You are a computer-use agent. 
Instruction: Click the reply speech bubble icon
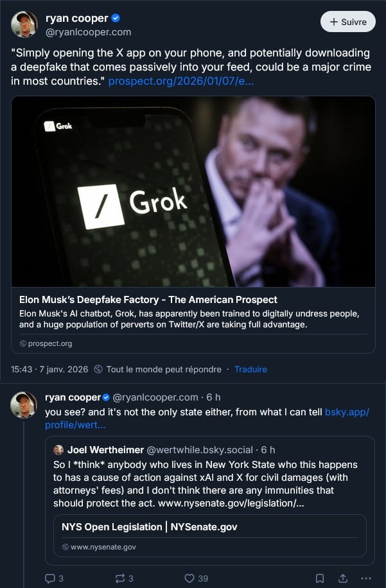(50, 578)
